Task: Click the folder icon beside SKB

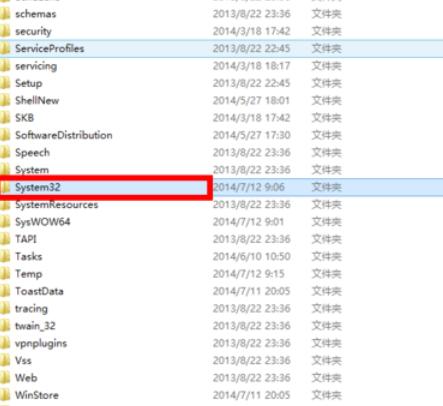Action: point(5,118)
